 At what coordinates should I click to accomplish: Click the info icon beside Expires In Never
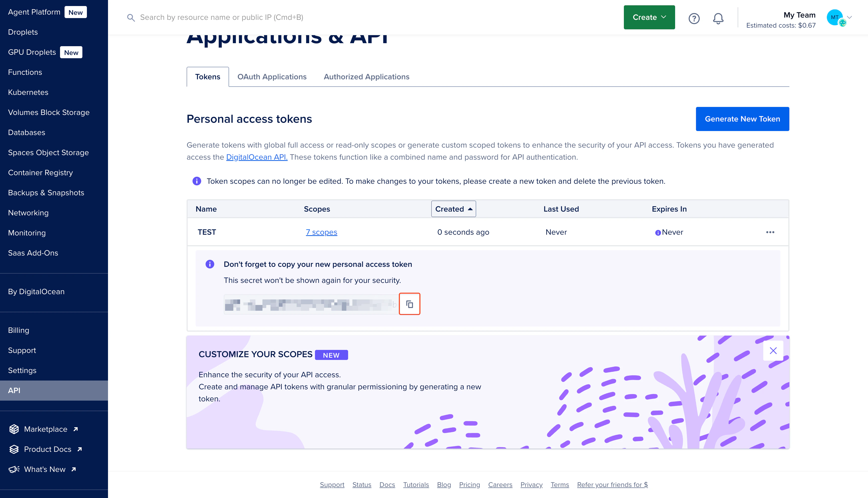[x=658, y=233]
